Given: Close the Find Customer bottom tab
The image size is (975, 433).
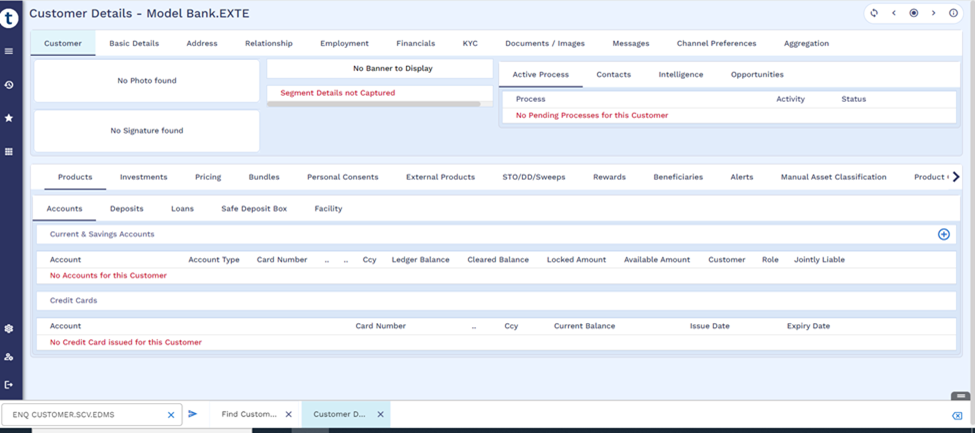Looking at the screenshot, I should pyautogui.click(x=289, y=415).
